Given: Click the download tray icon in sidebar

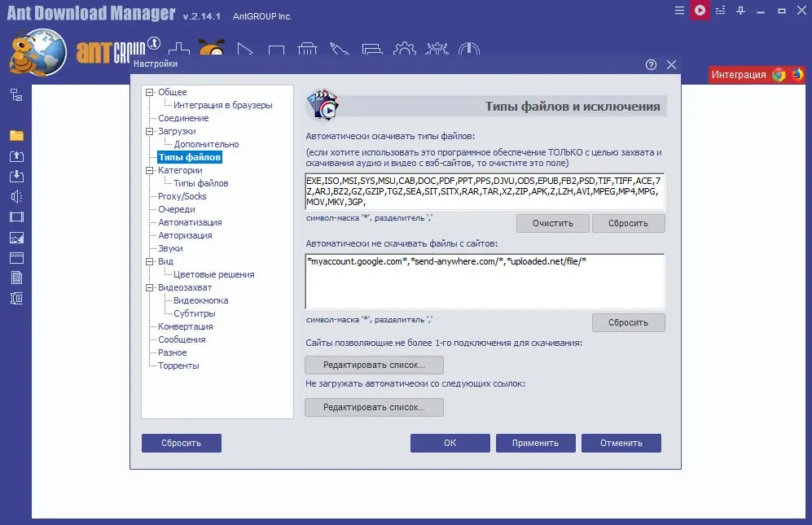Looking at the screenshot, I should [16, 177].
